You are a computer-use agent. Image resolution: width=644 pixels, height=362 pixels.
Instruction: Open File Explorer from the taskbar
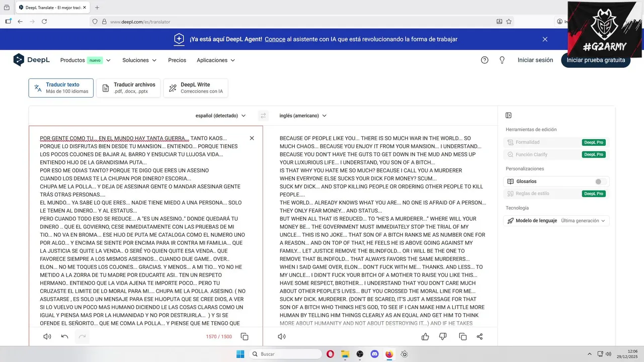pyautogui.click(x=345, y=354)
